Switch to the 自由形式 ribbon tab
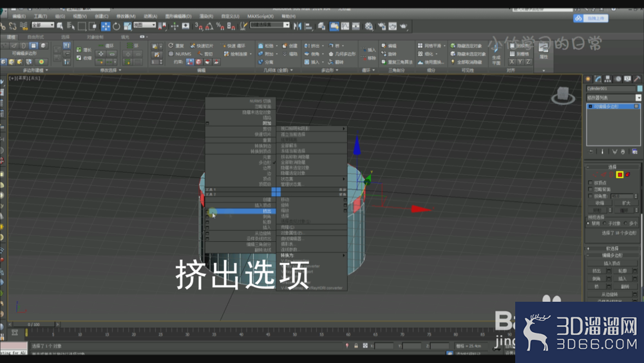Viewport: 644px width, 363px height. [35, 37]
